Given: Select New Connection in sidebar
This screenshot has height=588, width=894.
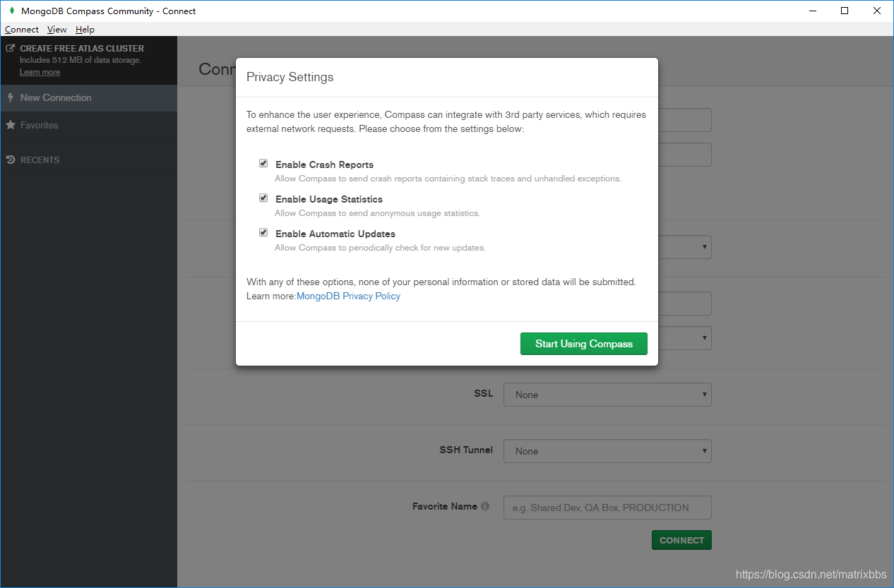Looking at the screenshot, I should (x=88, y=97).
